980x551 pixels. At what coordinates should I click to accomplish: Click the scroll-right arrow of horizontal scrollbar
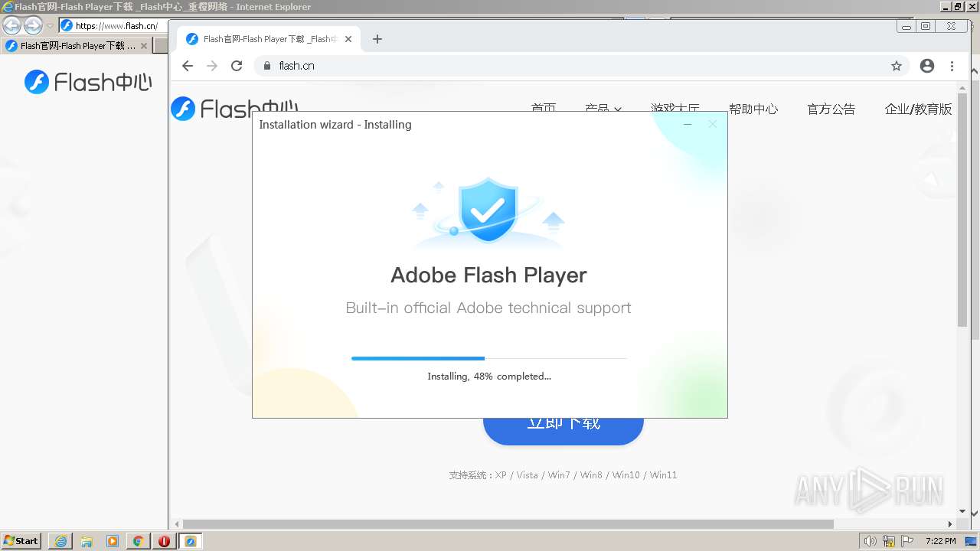[950, 524]
